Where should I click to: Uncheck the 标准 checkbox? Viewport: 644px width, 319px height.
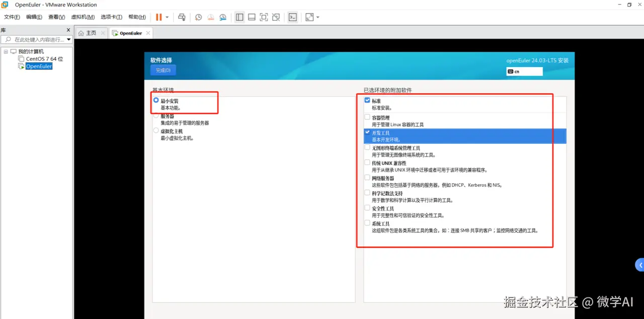(x=367, y=100)
